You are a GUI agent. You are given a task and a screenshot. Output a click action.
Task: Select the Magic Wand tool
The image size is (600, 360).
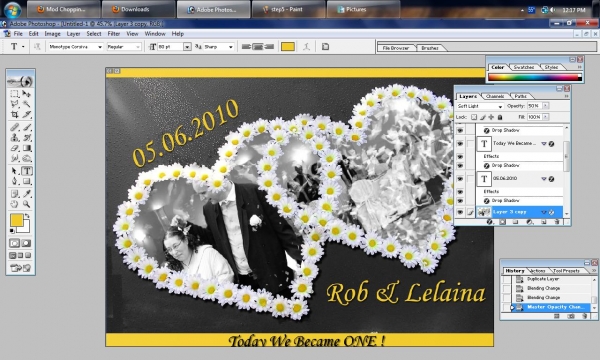(x=26, y=104)
